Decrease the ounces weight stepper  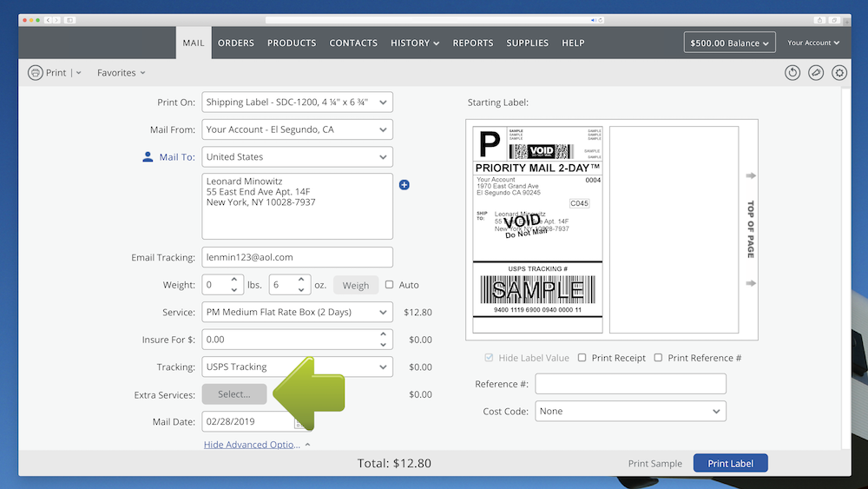pyautogui.click(x=301, y=289)
